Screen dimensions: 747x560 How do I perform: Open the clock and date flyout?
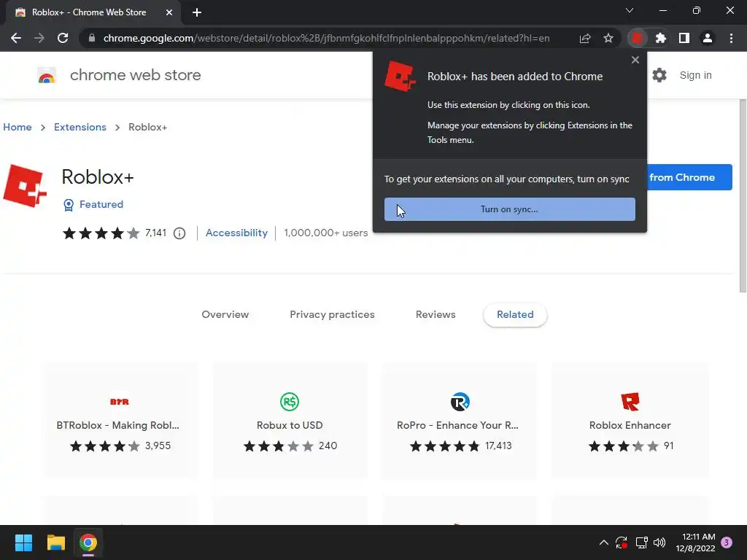(x=695, y=542)
